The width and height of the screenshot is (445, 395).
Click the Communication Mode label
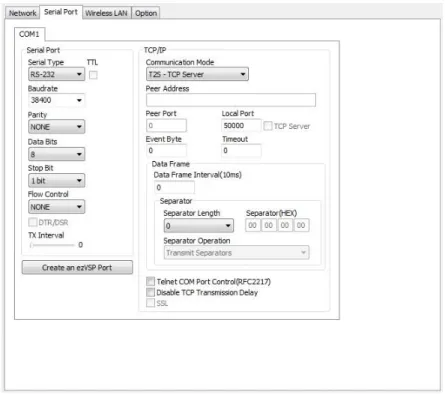(x=180, y=62)
